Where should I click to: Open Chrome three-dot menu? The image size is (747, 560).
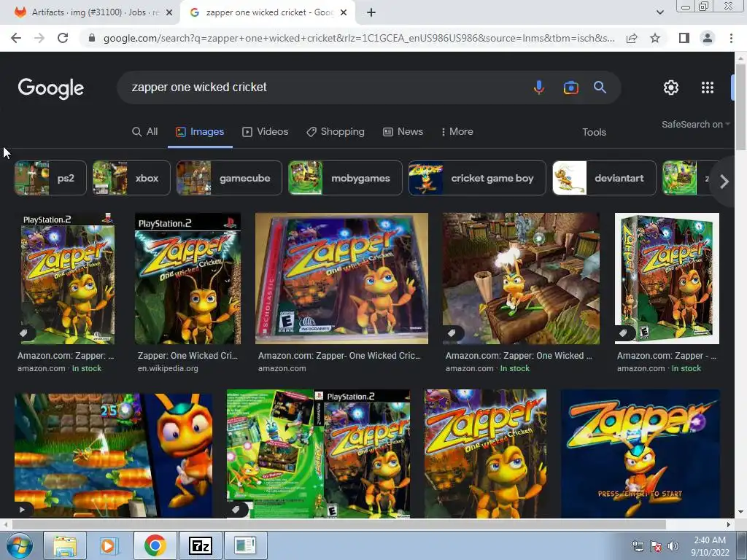[731, 38]
